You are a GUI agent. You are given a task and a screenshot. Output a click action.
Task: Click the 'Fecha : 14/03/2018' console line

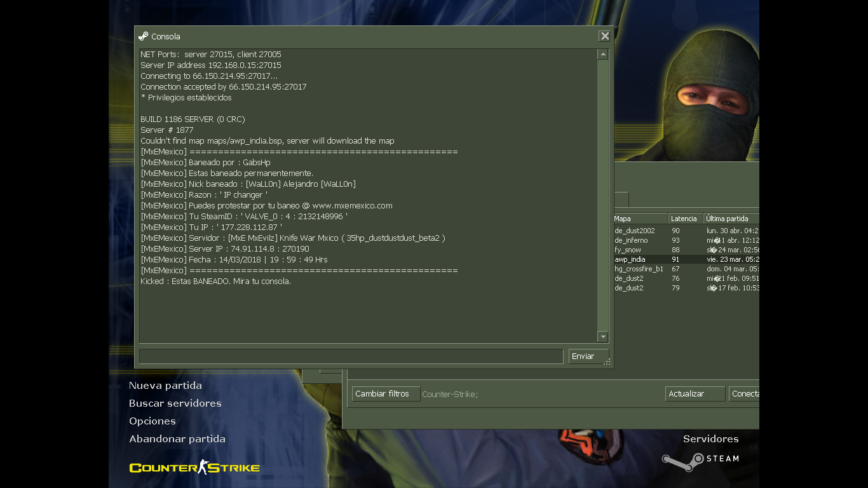click(x=234, y=260)
